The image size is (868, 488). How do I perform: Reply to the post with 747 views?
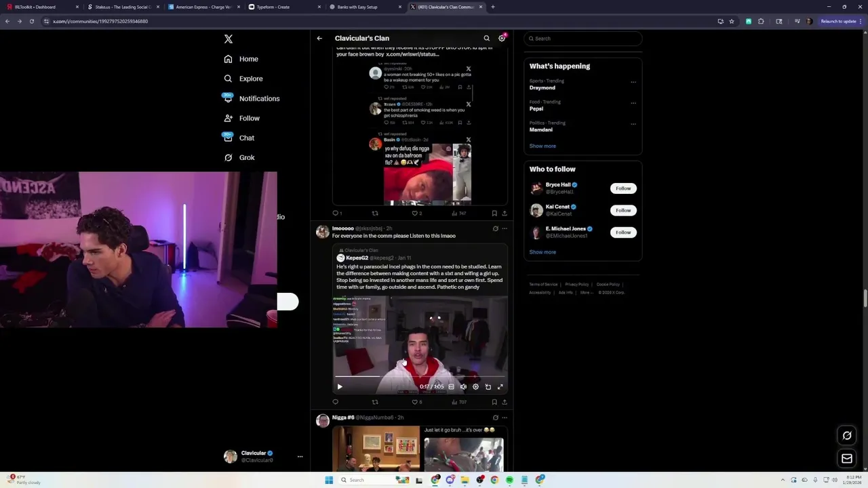pyautogui.click(x=336, y=213)
